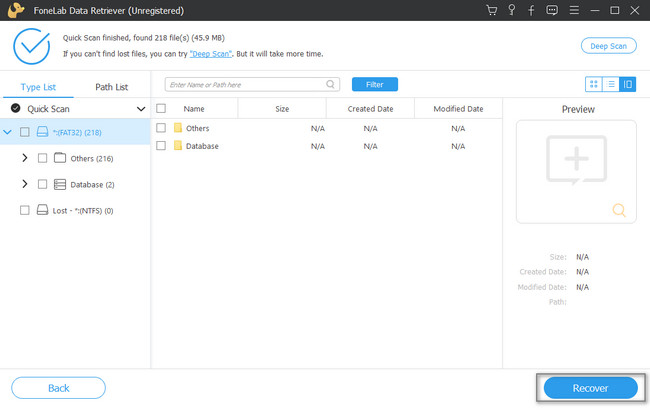Image resolution: width=650 pixels, height=412 pixels.
Task: Click the Recover button
Action: (590, 388)
